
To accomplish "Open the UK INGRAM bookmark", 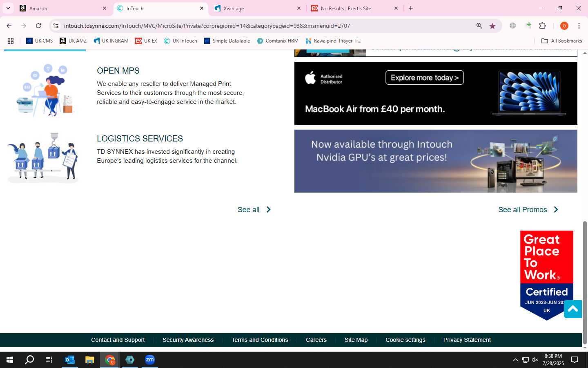I will click(111, 41).
